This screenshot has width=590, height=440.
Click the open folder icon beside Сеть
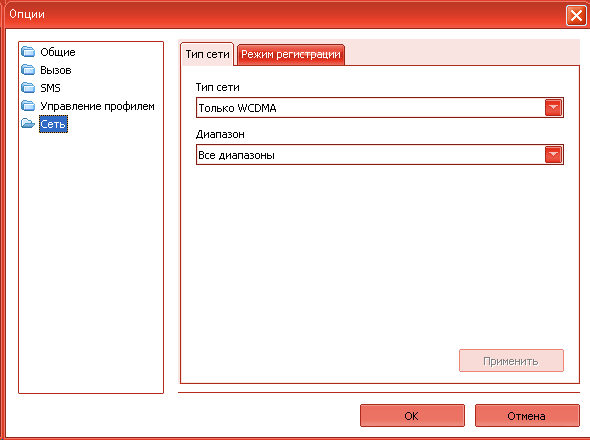click(x=28, y=123)
